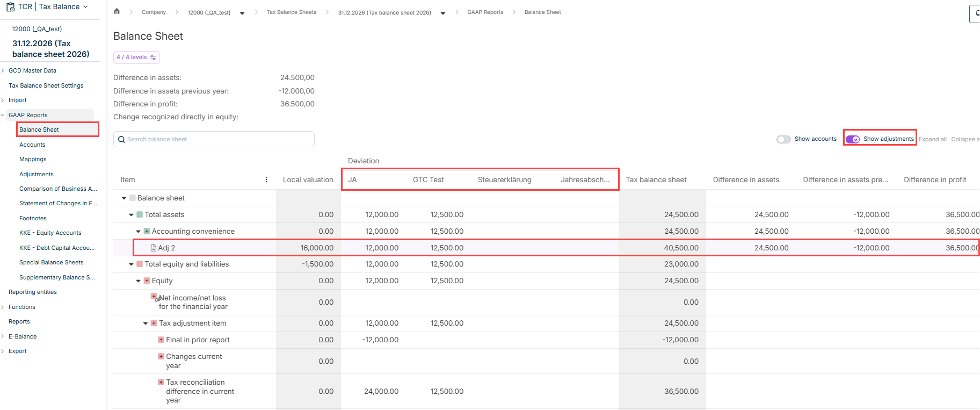The image size is (980, 410).
Task: Toggle the Show accounts switch
Action: tap(783, 139)
